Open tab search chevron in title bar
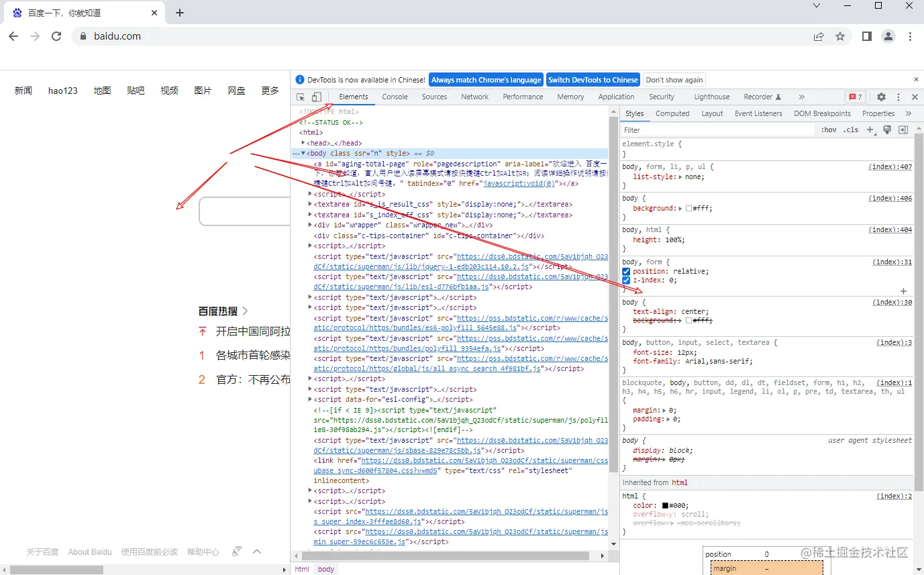Image resolution: width=924 pixels, height=575 pixels. 817,5
